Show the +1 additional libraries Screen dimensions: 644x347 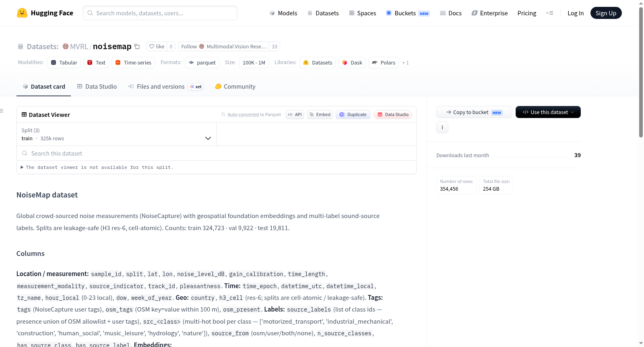(405, 62)
